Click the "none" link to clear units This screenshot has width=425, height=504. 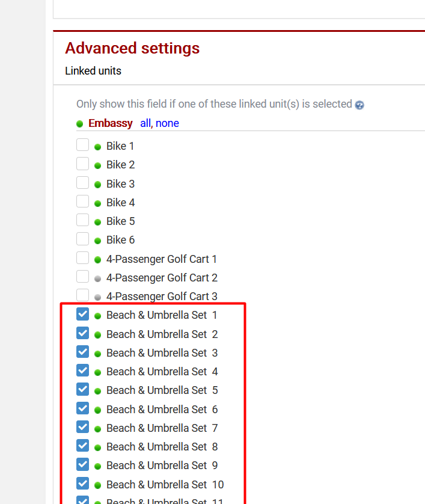click(167, 123)
